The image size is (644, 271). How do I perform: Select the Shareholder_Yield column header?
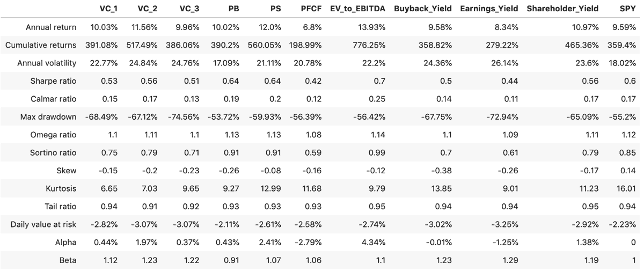(562, 9)
